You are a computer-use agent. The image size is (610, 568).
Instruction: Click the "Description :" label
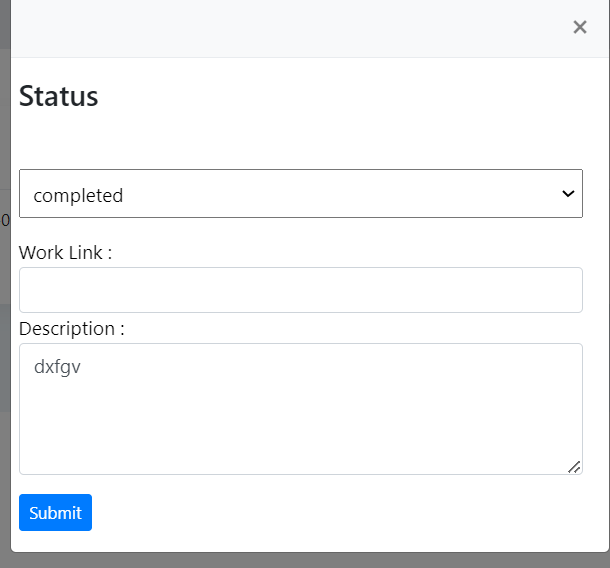click(x=71, y=329)
